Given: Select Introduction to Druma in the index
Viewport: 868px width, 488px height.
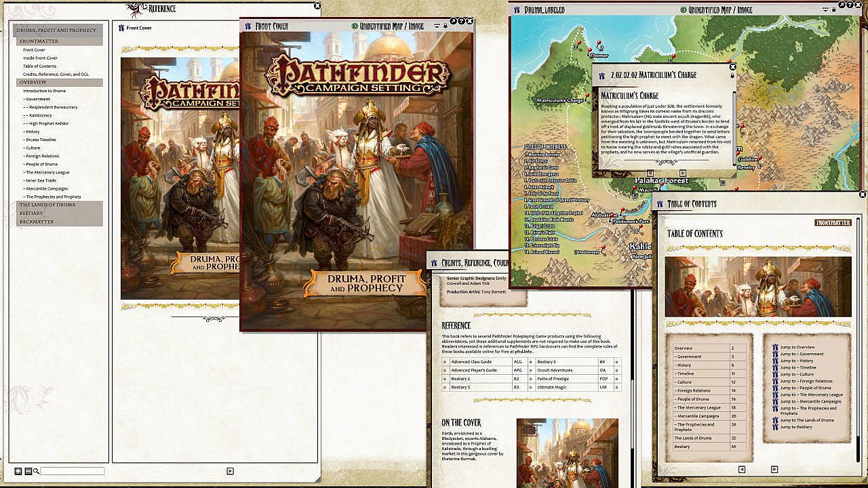Looking at the screenshot, I should coord(44,91).
